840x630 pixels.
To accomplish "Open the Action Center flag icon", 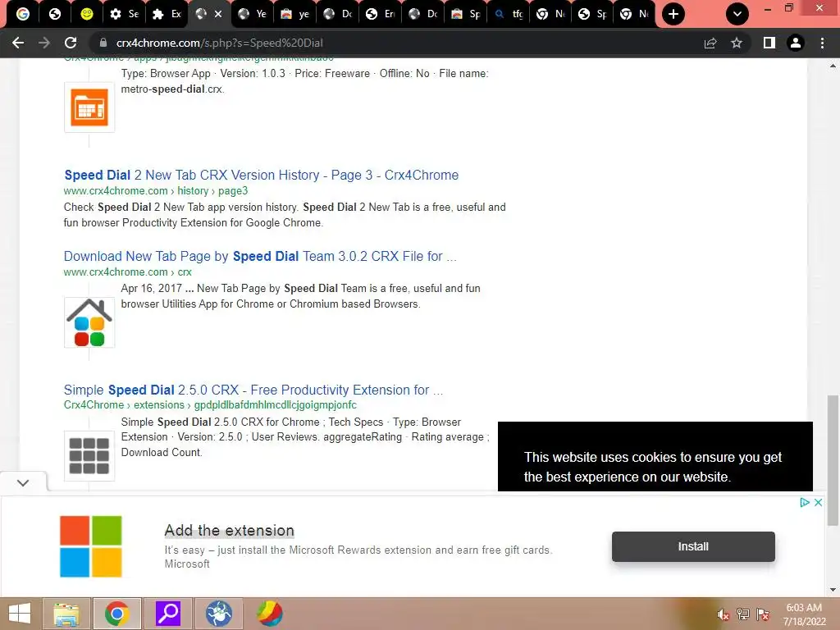I will point(763,614).
